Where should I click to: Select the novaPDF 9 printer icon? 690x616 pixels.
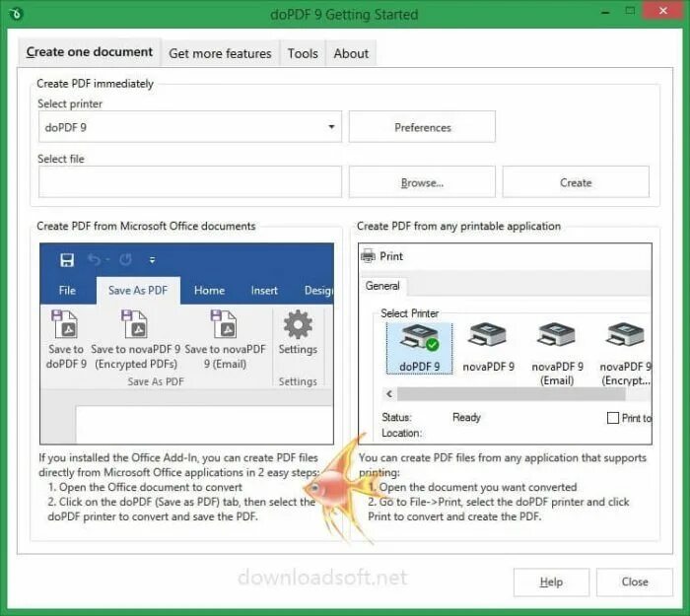pyautogui.click(x=488, y=334)
